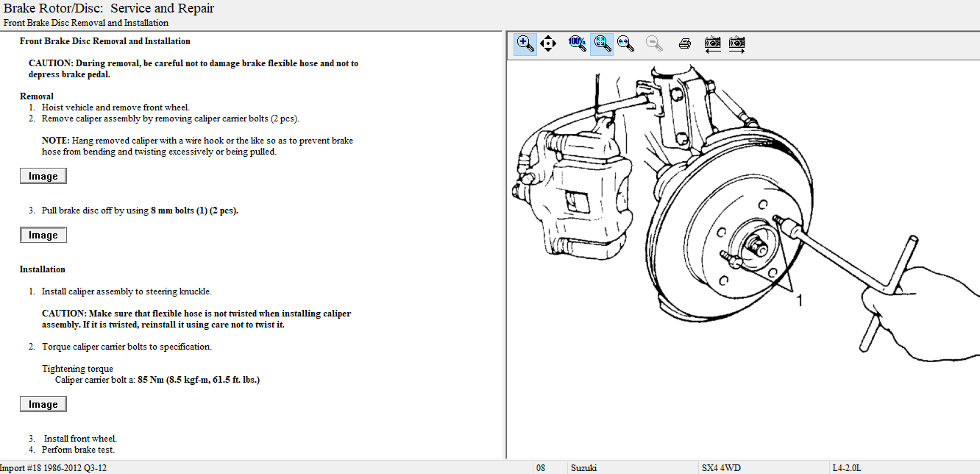Image resolution: width=980 pixels, height=474 pixels.
Task: Click the Import #18 1986-2012 status text
Action: point(54,467)
